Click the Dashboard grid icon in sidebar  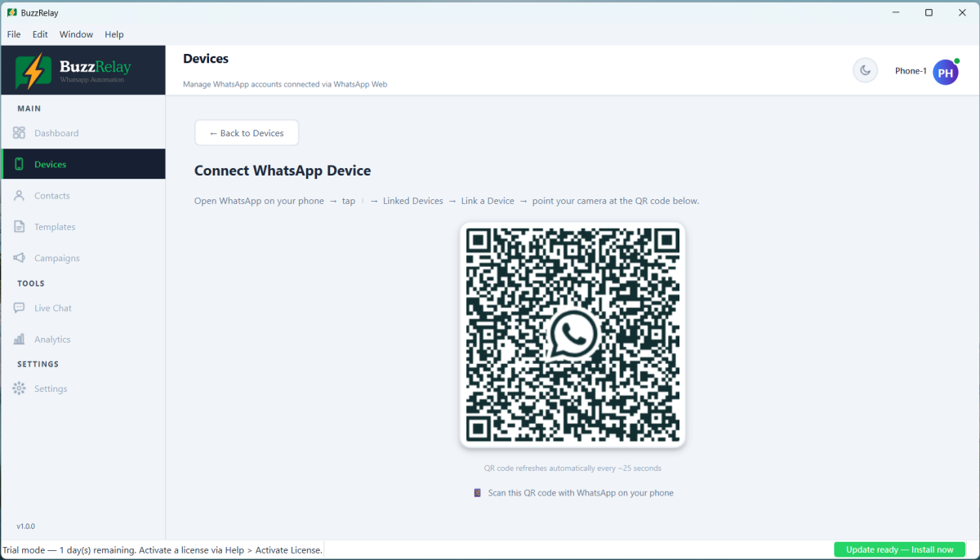19,133
